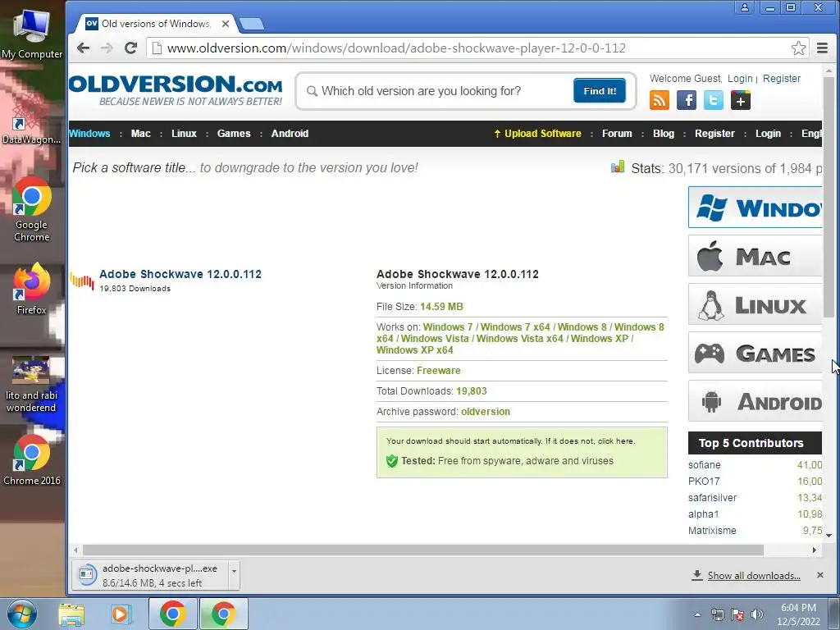This screenshot has width=840, height=630.
Task: Open the RSS feed icon
Action: 660,100
